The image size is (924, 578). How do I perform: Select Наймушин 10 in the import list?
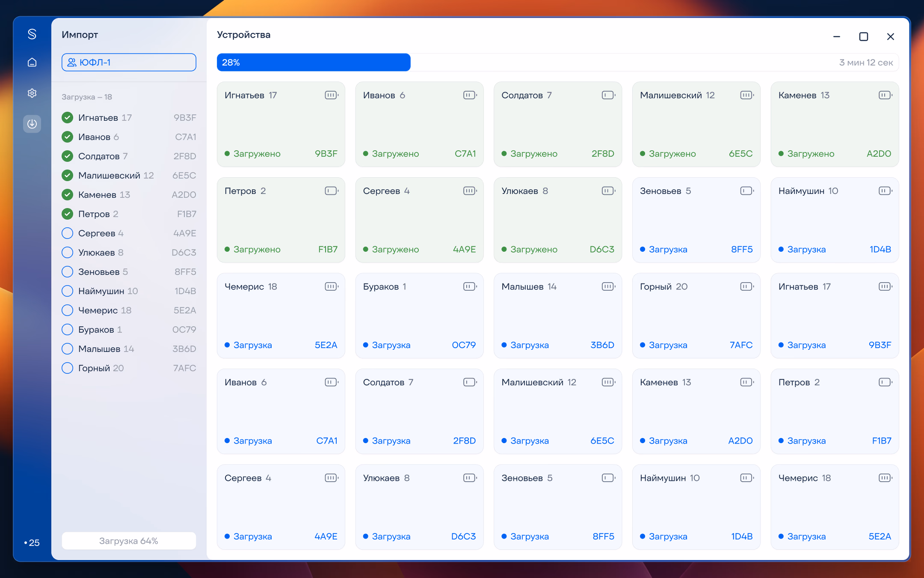point(129,291)
